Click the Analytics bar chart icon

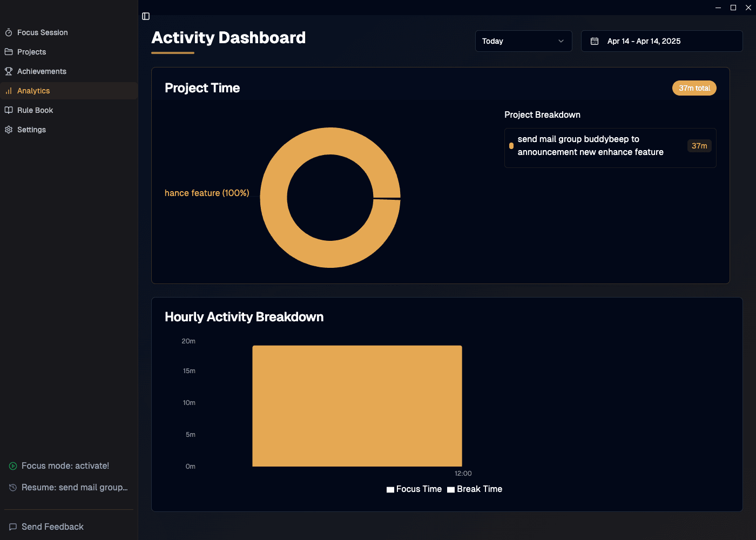pyautogui.click(x=9, y=91)
